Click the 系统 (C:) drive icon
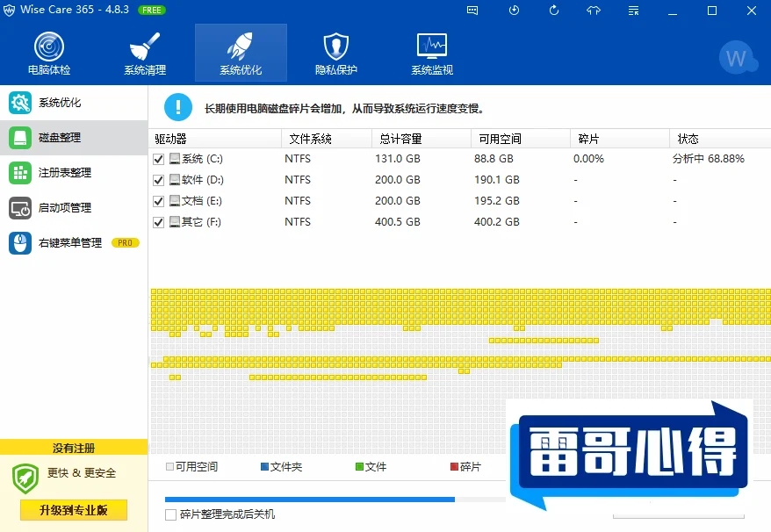 click(175, 158)
